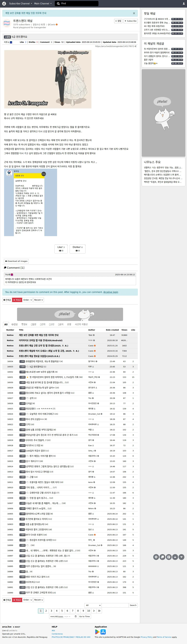
Task: Open channel best post '졸꾼 3일차'
Action: click(148, 60)
